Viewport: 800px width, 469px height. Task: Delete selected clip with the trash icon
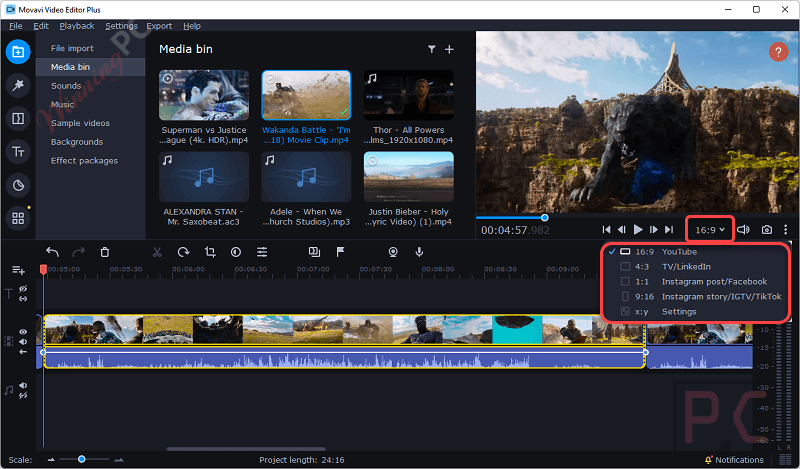click(105, 252)
